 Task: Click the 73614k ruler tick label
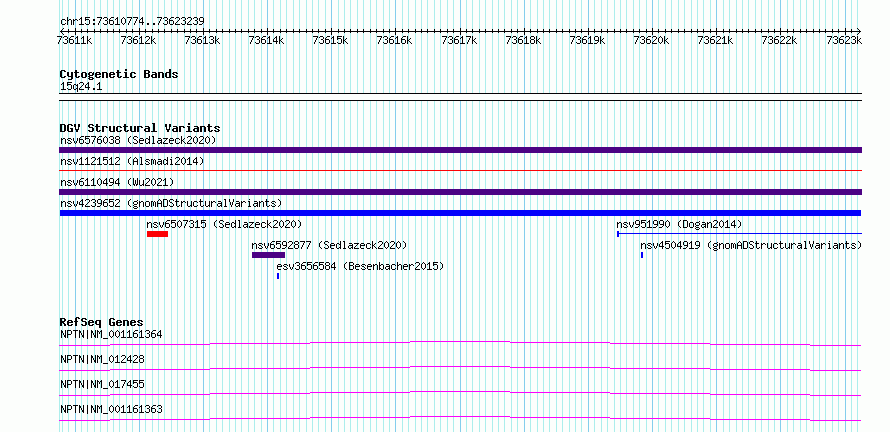[x=267, y=40]
